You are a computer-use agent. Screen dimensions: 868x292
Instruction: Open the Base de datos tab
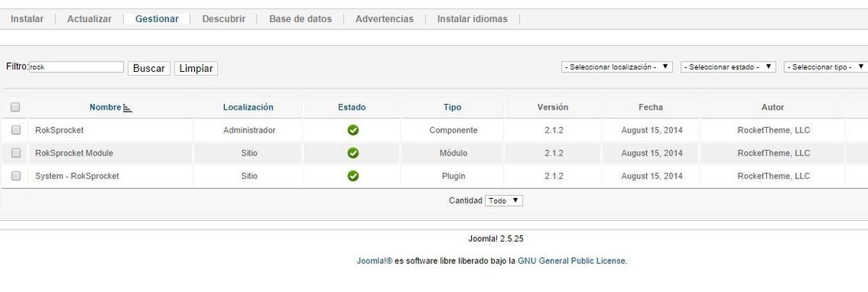tap(300, 19)
